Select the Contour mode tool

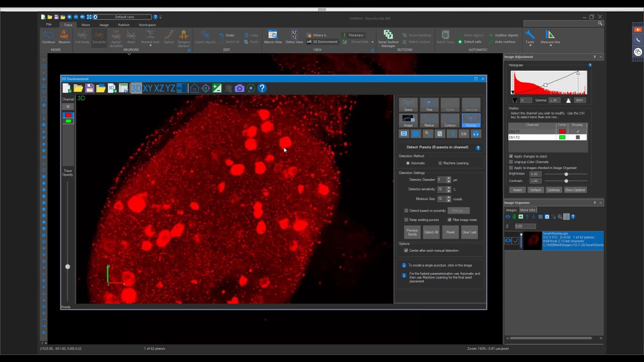(x=49, y=37)
